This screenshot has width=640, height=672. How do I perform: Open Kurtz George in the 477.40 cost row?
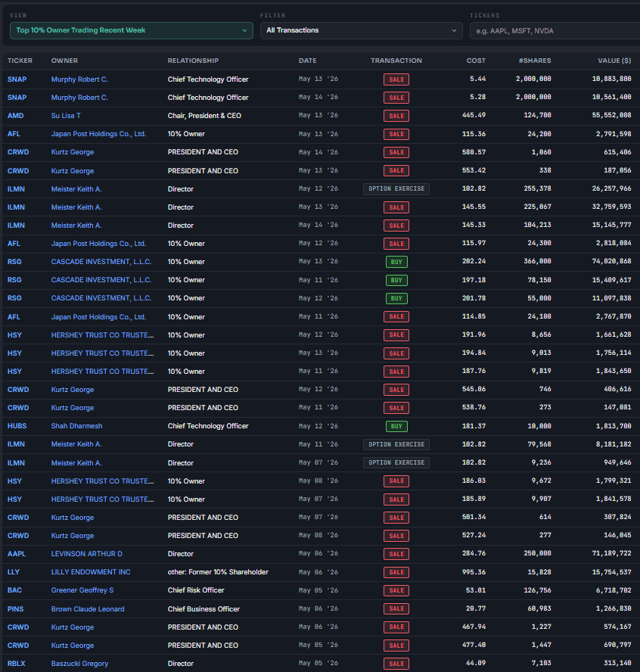tap(73, 646)
